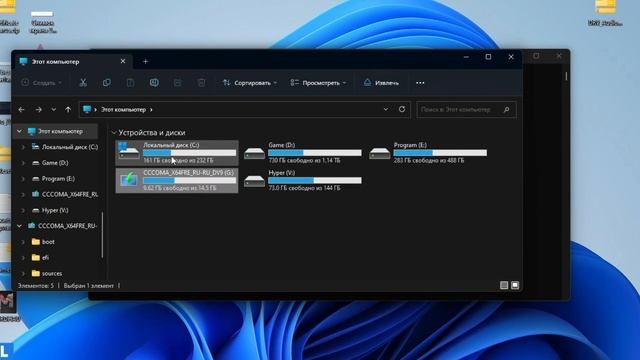
Task: Open the desktop folder icon at top right
Action: 605,13
